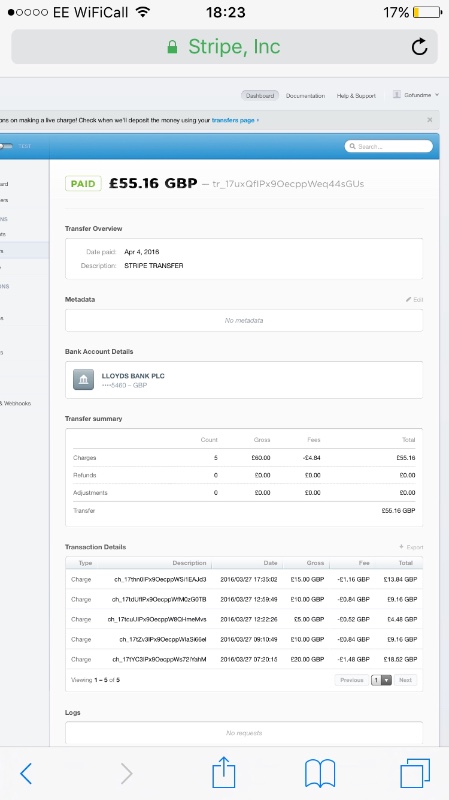Click the Next page button

tap(405, 680)
